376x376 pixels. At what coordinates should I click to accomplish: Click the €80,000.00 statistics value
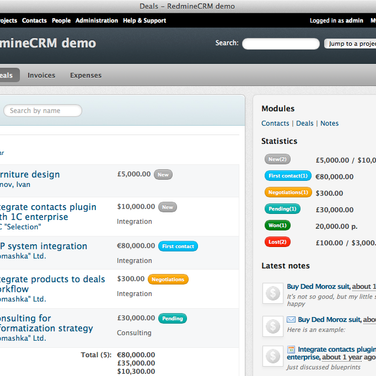click(x=334, y=177)
